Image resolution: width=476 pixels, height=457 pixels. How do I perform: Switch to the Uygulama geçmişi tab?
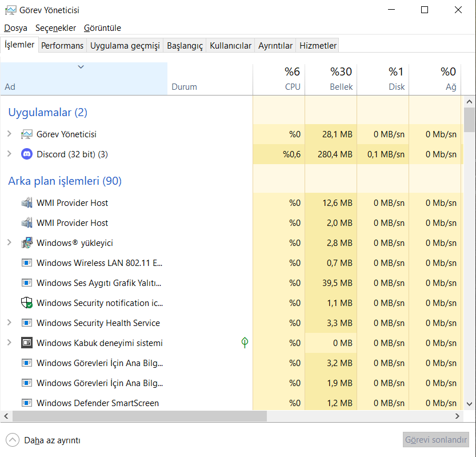click(125, 46)
